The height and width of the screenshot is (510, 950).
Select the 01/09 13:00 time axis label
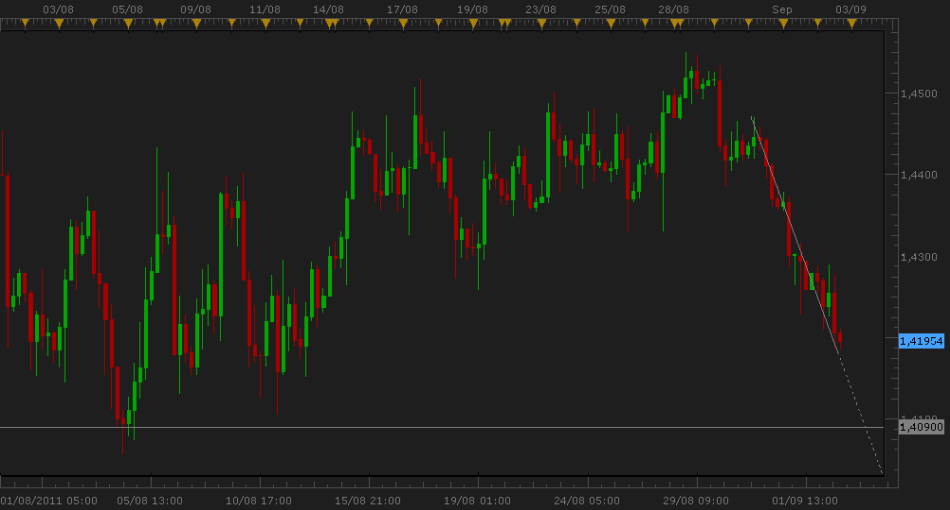click(x=804, y=500)
